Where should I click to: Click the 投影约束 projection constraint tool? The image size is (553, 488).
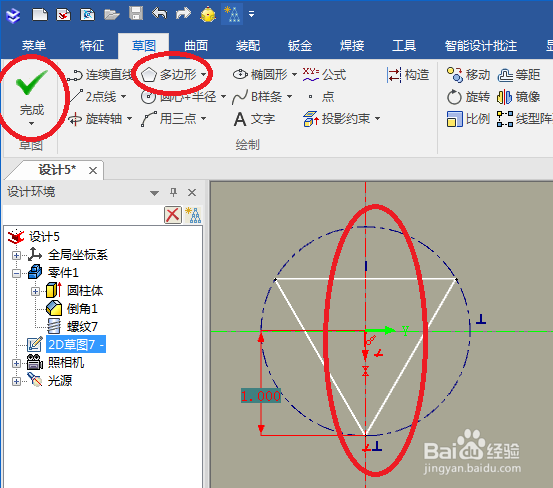(x=337, y=119)
